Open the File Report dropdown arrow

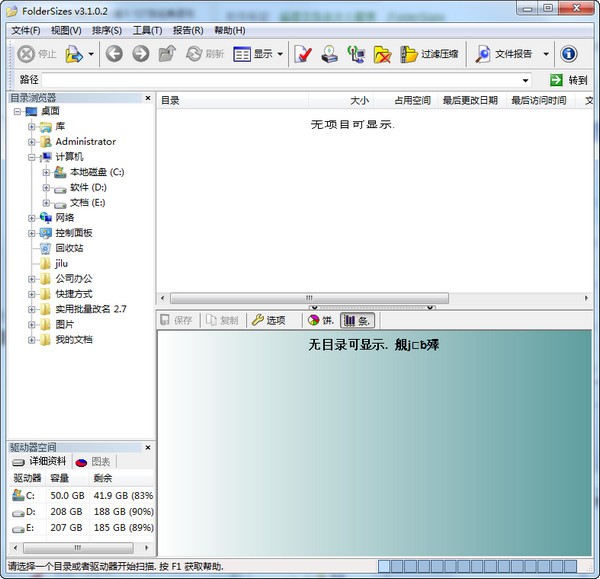click(x=546, y=54)
